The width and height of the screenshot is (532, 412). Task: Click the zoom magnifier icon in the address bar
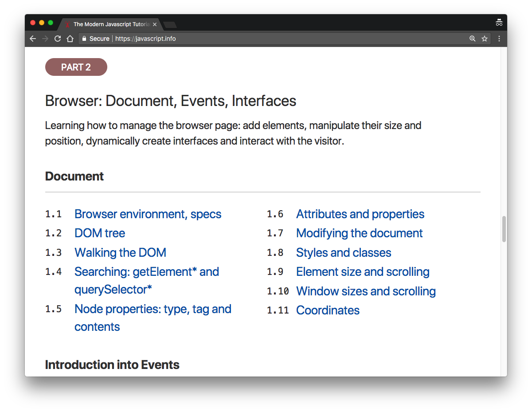pyautogui.click(x=472, y=39)
